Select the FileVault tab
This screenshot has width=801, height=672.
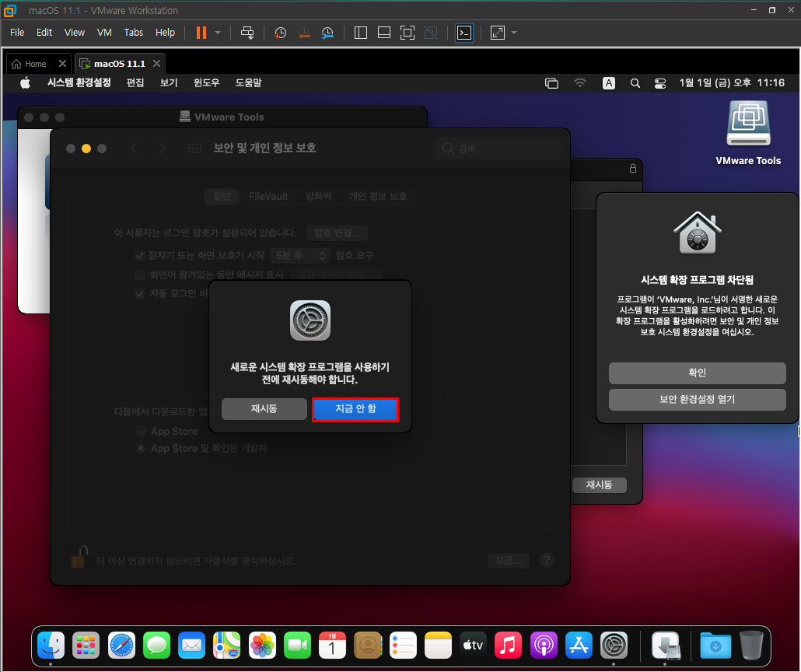[268, 196]
